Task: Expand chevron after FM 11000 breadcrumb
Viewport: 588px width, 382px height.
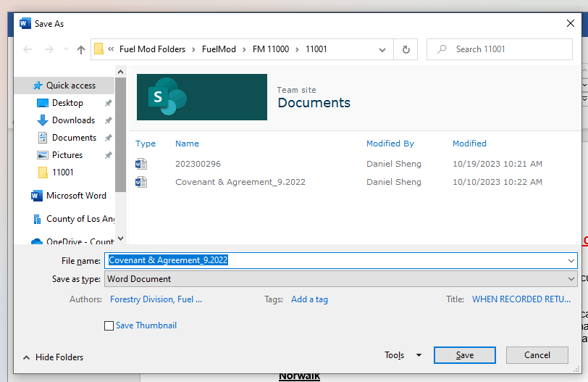Action: coord(297,49)
